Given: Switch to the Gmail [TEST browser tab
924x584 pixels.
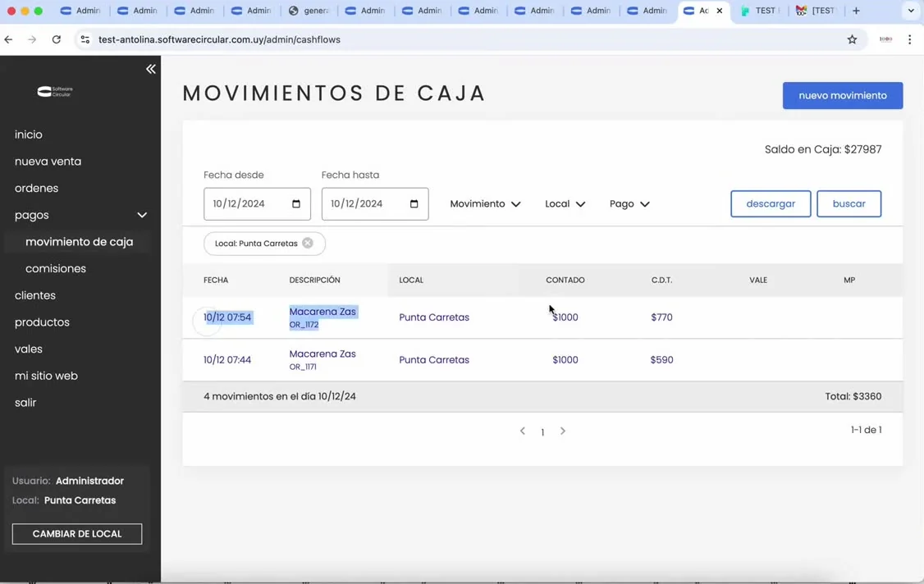Looking at the screenshot, I should coord(817,11).
